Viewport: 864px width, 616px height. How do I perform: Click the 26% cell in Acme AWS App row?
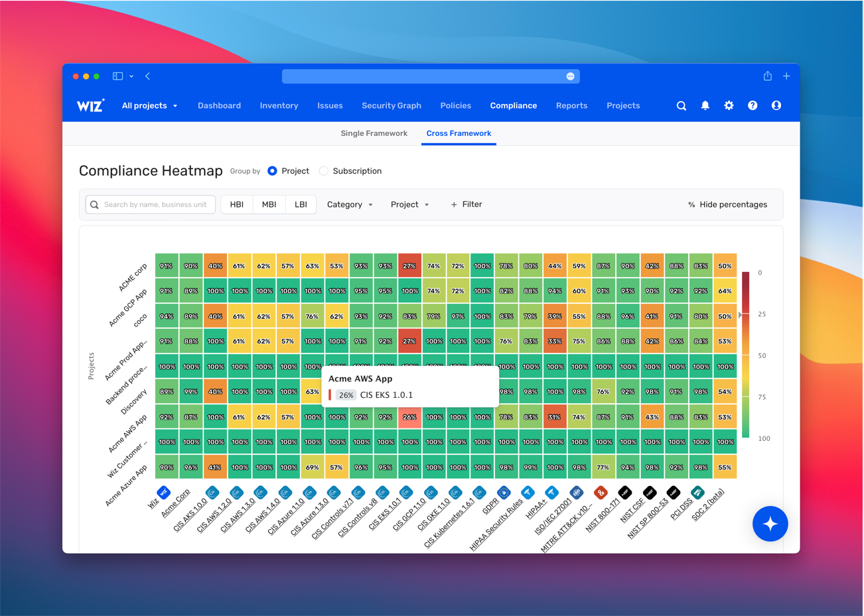pos(410,417)
